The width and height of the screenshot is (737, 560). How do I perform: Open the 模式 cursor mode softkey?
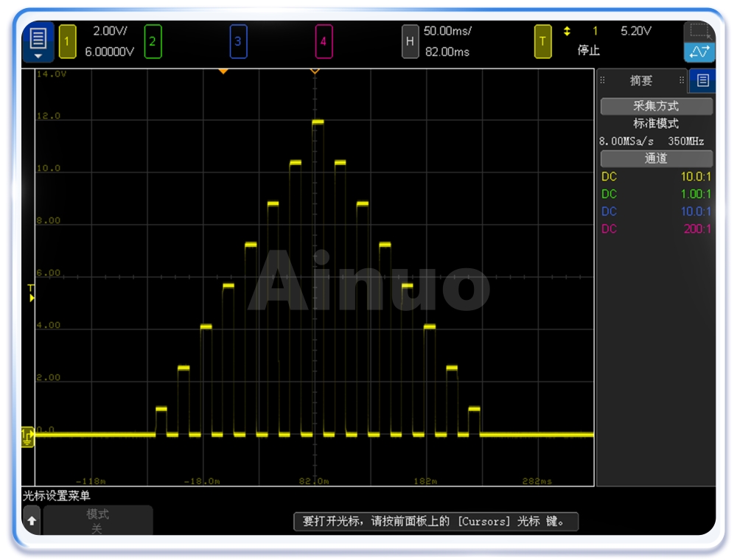[x=98, y=520]
